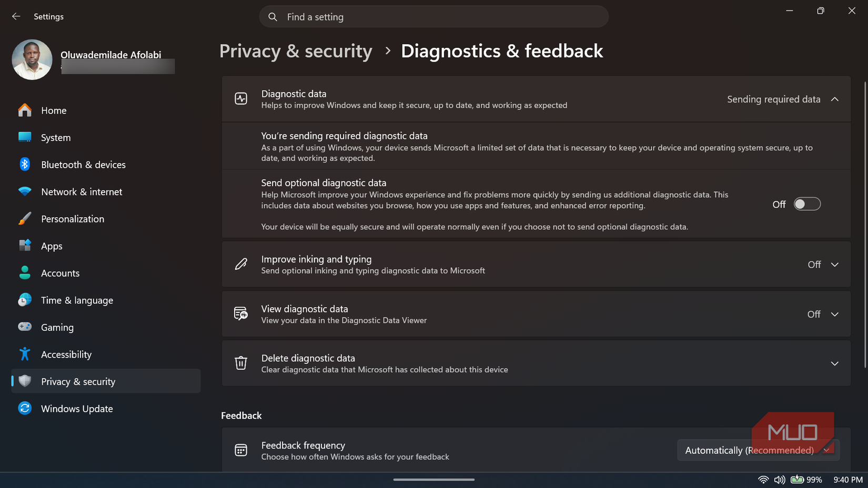This screenshot has width=868, height=488.
Task: Click the Network wifi icon in sidebar
Action: pyautogui.click(x=25, y=191)
